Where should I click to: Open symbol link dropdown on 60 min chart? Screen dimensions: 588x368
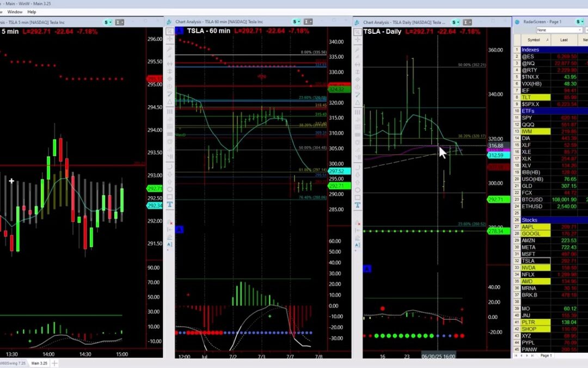coord(296,22)
